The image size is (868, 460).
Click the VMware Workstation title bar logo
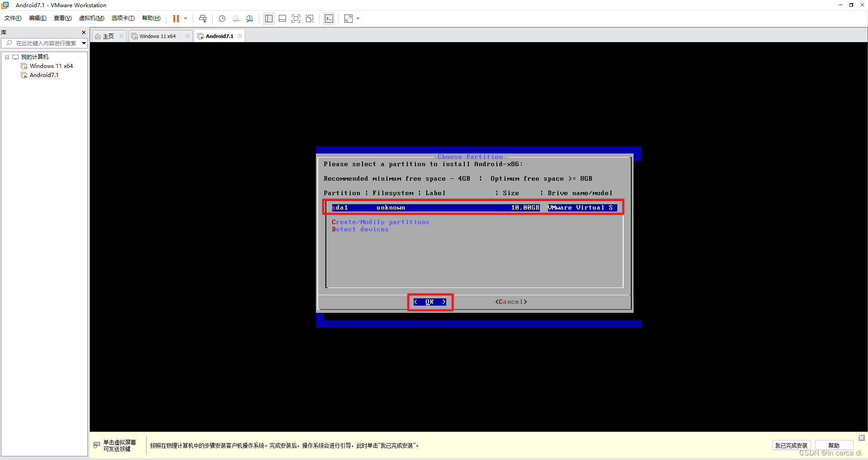click(5, 5)
